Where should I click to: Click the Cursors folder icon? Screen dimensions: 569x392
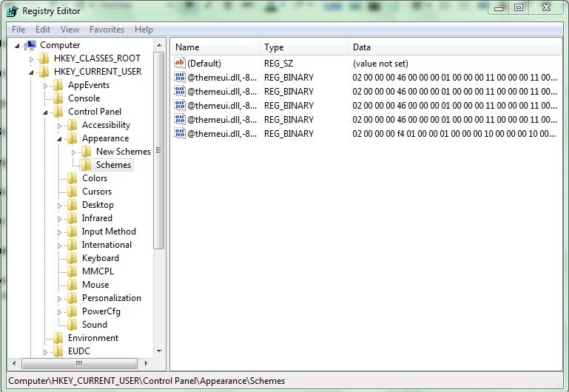tap(73, 192)
